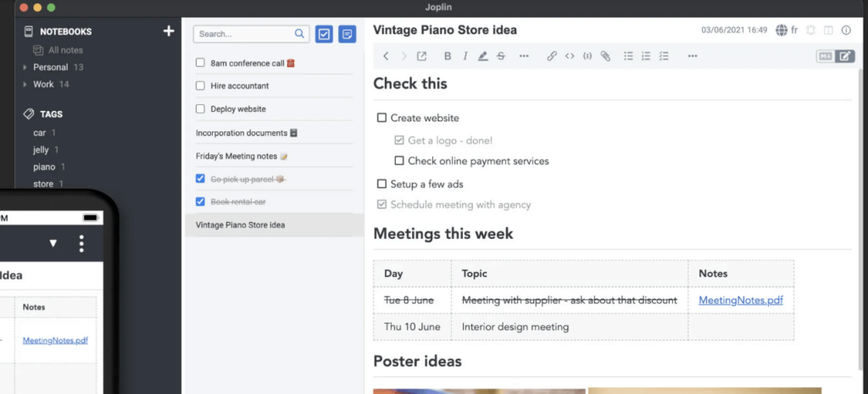Check the 8am conference call to-do
The width and height of the screenshot is (868, 394).
tap(200, 63)
